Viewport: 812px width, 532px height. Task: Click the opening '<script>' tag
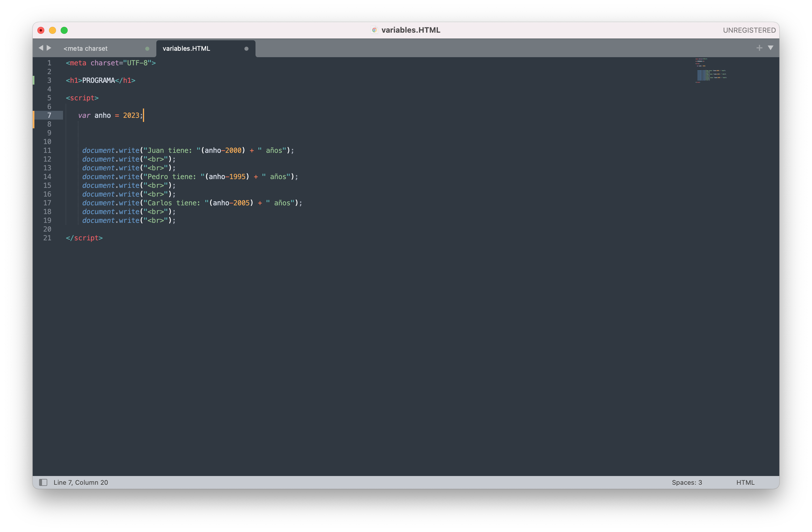tap(82, 98)
